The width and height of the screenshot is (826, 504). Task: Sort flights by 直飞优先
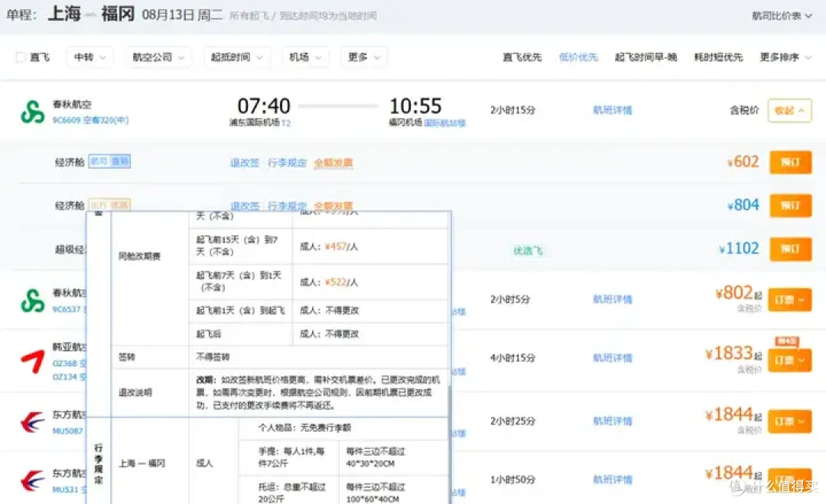[522, 57]
